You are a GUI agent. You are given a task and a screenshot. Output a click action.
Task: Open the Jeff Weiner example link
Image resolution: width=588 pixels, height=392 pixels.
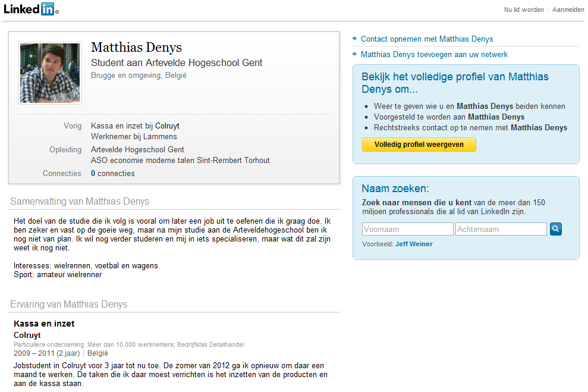click(x=414, y=244)
